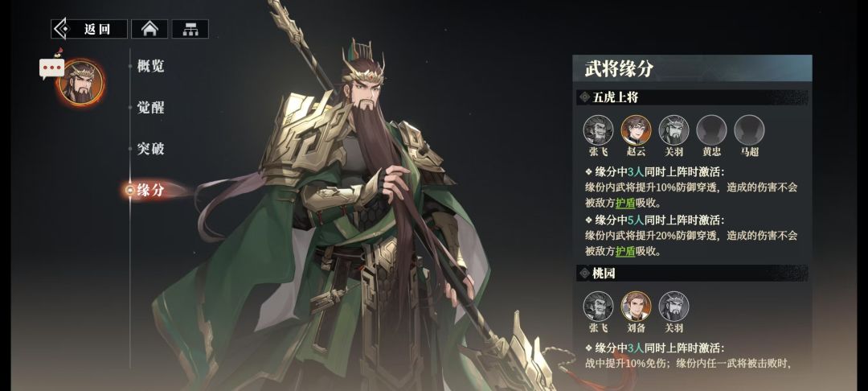The image size is (868, 391).
Task: Open the 突破 tab
Action: [150, 148]
